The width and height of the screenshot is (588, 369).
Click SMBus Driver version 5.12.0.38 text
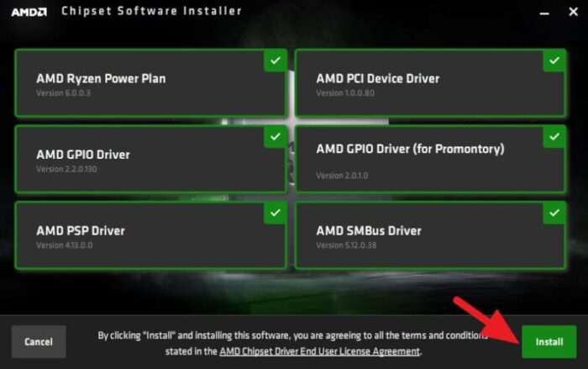[346, 245]
